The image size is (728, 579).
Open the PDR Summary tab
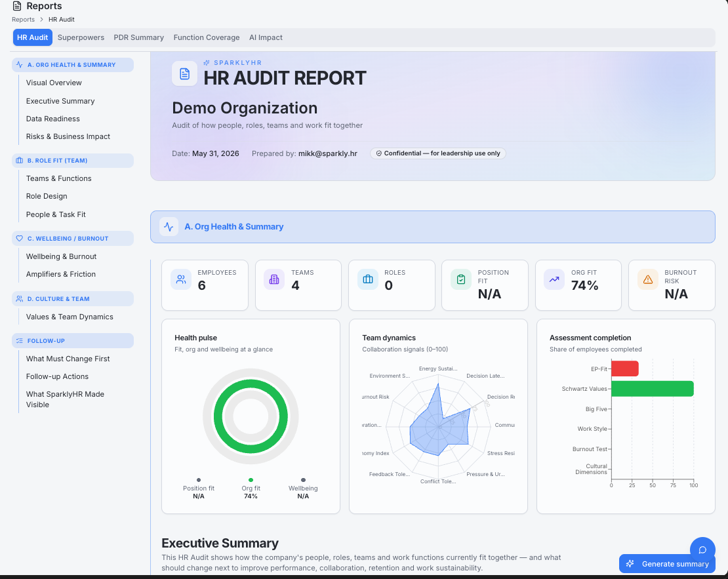pyautogui.click(x=139, y=37)
